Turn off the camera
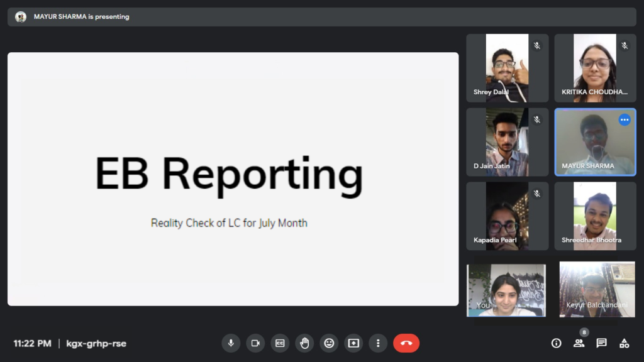Screen dimensions: 644x362 [x=255, y=343]
